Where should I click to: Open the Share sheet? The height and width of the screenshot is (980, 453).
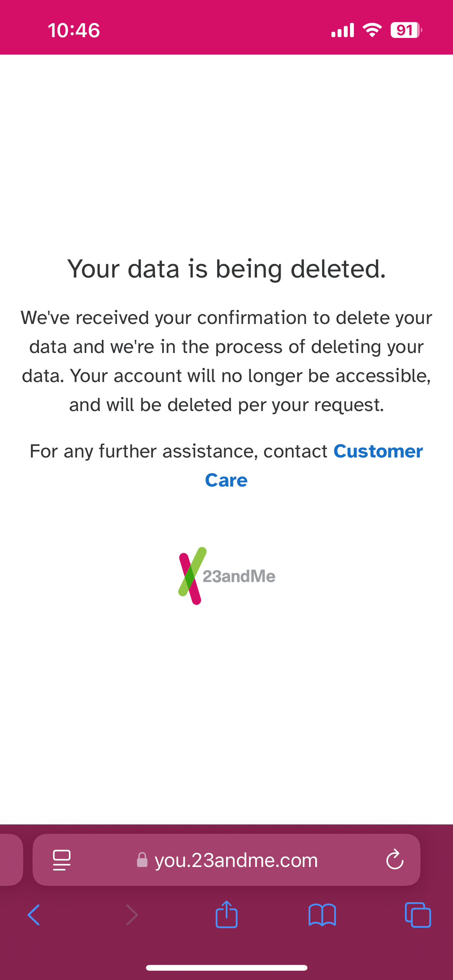click(226, 914)
